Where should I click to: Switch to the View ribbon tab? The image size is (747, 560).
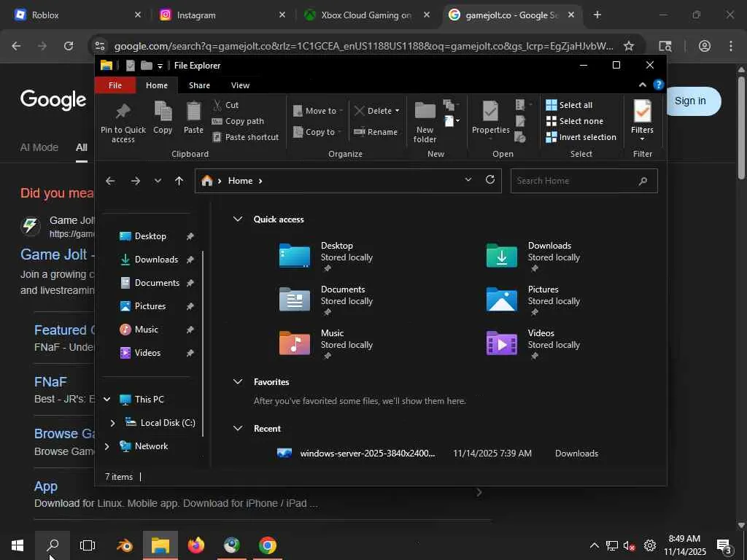click(x=240, y=85)
